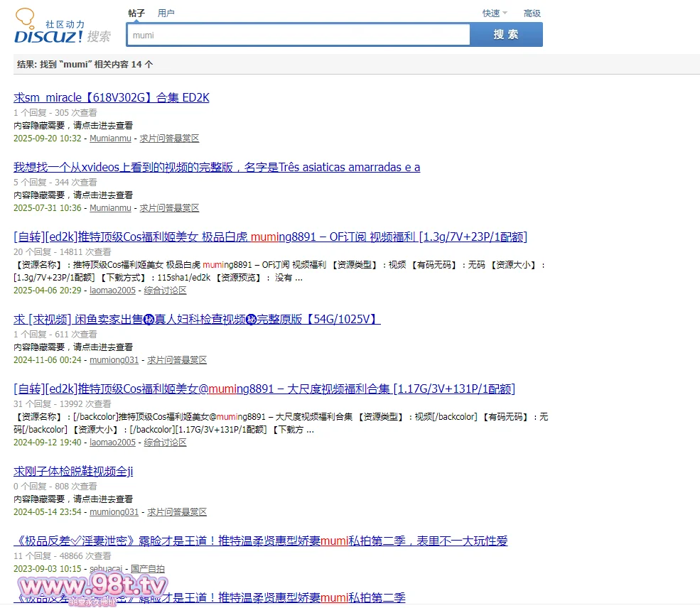Expand the 快速 dropdown menu

tap(495, 13)
